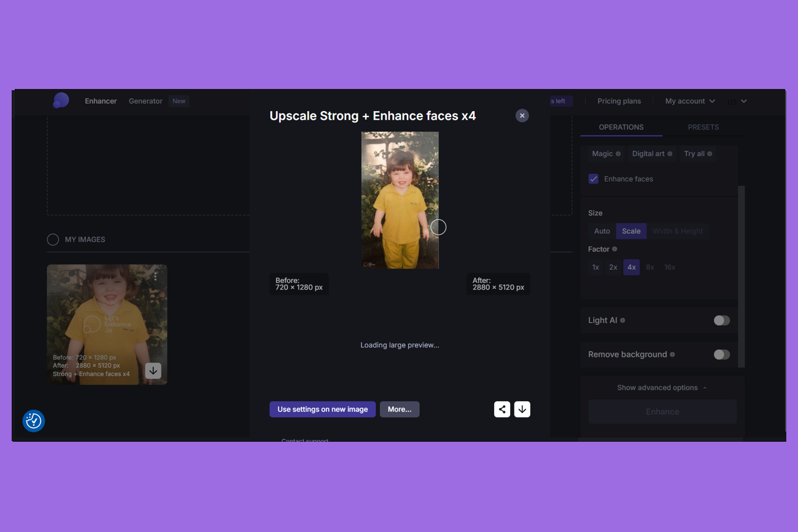The image size is (798, 532).
Task: Click the info icon next to Factor
Action: point(614,249)
